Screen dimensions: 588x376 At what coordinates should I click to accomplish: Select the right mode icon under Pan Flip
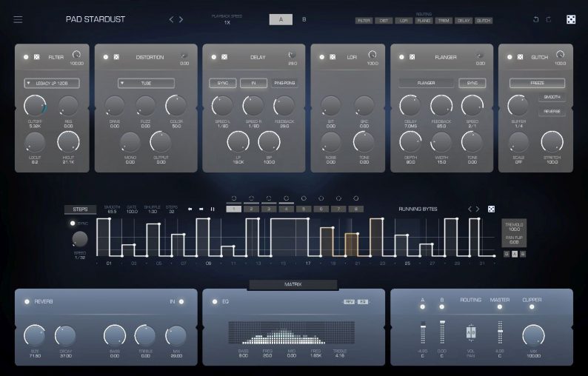coord(523,254)
